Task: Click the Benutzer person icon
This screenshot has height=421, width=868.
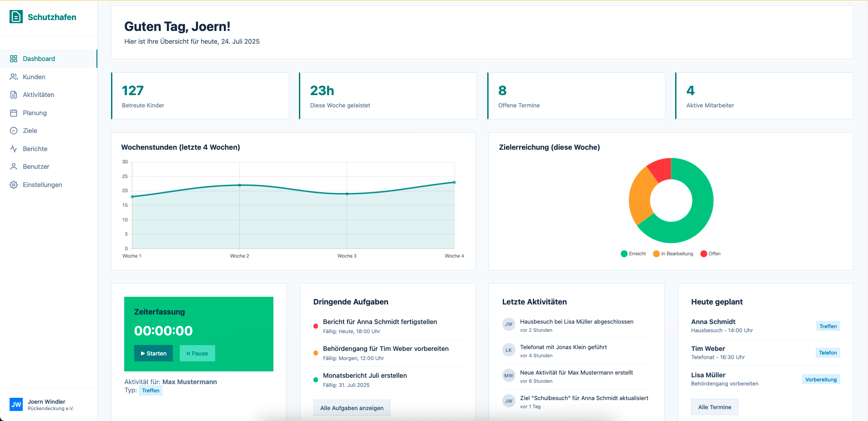Action: (x=14, y=167)
